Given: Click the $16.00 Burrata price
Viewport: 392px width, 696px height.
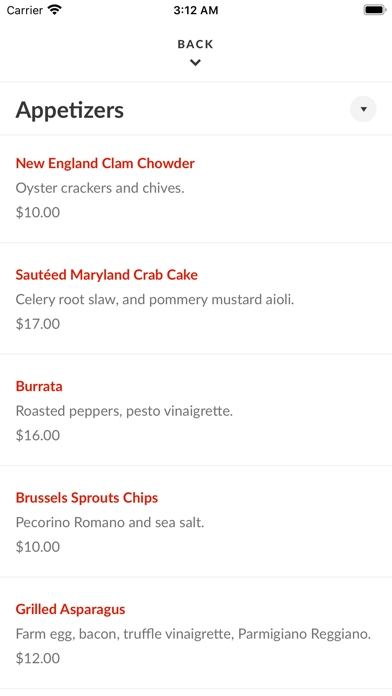Looking at the screenshot, I should [x=38, y=435].
